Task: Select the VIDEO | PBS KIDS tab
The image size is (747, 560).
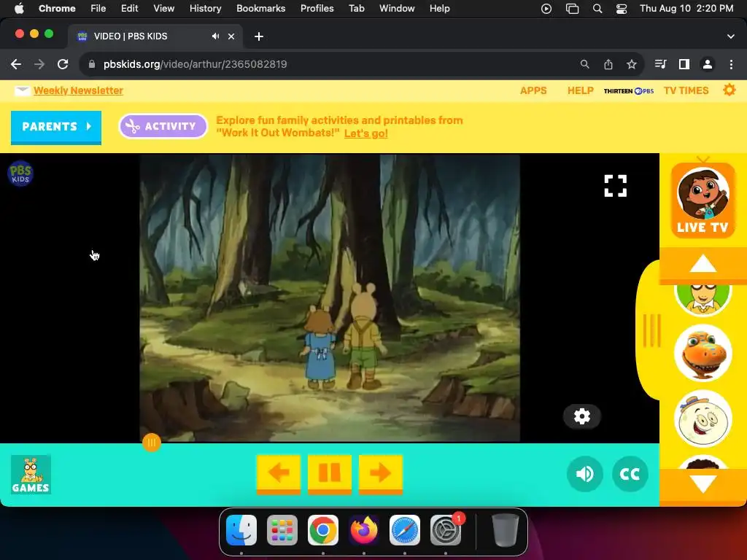Action: tap(155, 36)
